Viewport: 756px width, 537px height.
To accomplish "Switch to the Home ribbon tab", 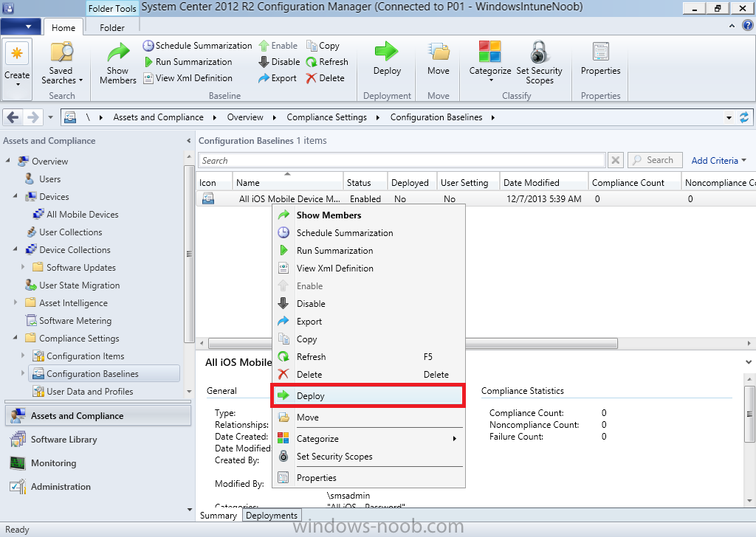I will [63, 27].
